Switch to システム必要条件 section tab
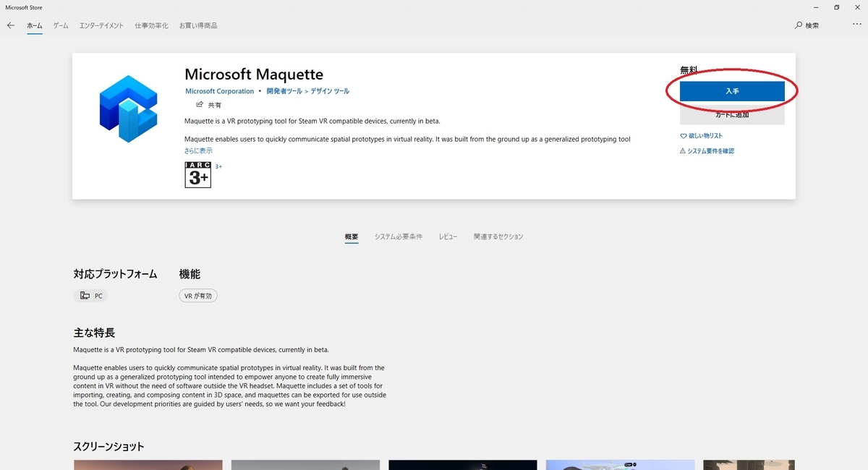 coord(399,237)
